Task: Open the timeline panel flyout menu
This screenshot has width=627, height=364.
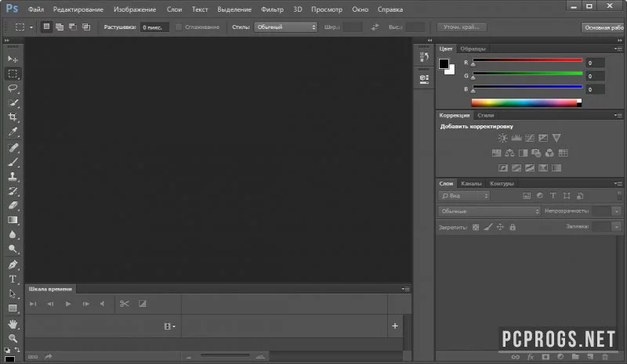Action: click(405, 289)
